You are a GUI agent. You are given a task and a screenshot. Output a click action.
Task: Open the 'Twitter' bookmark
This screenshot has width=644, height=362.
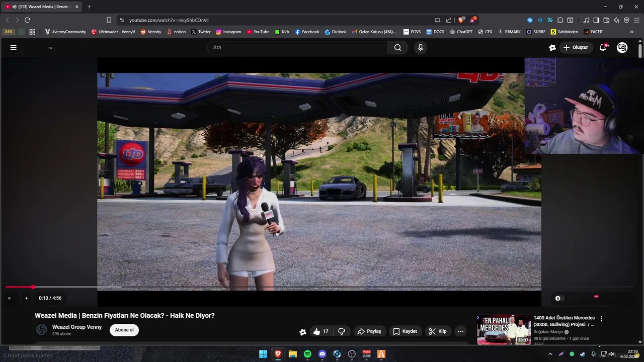pos(201,32)
